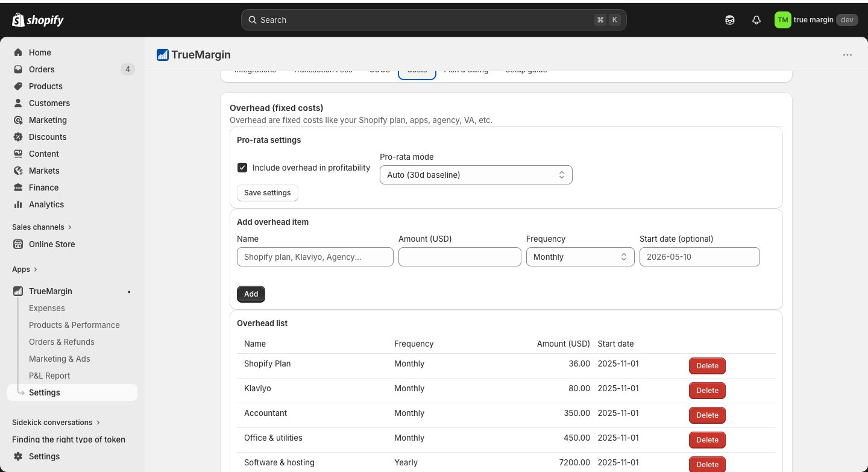Open the notifications bell
Viewport: 868px width, 472px height.
point(756,20)
